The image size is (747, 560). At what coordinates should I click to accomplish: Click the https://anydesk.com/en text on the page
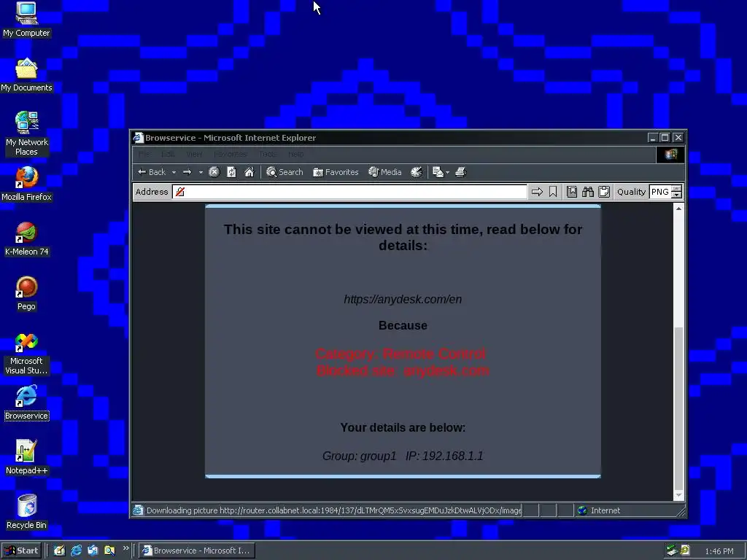(403, 300)
